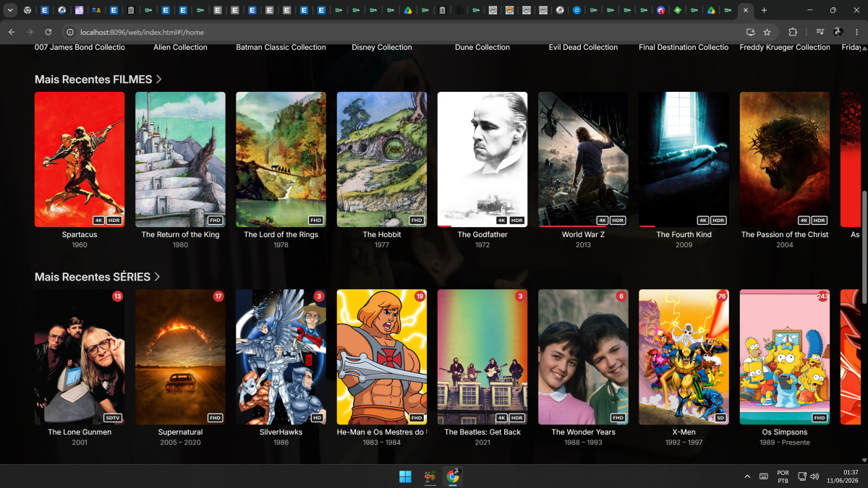Open The Hobbit poster
The height and width of the screenshot is (488, 868).
click(x=382, y=159)
